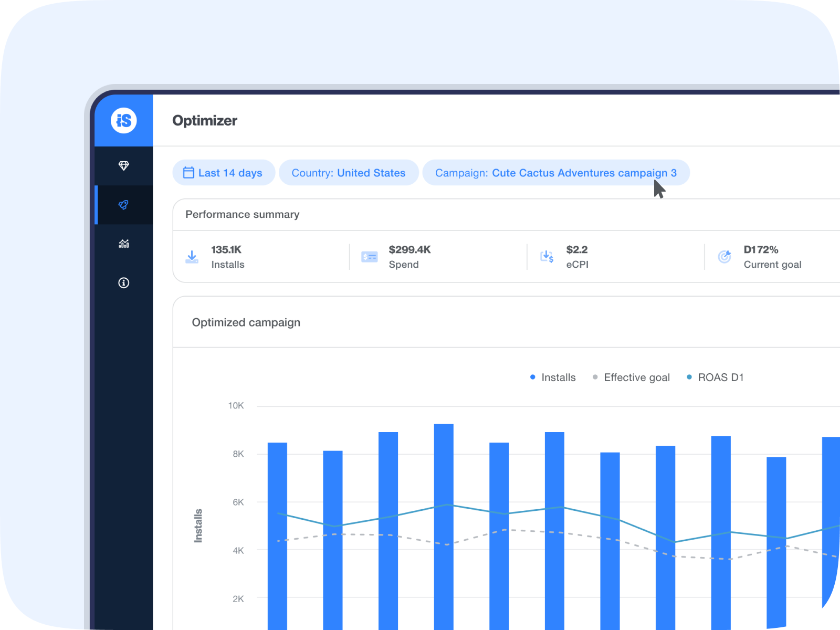Click the calendar icon in date filter
The height and width of the screenshot is (630, 840).
tap(188, 173)
